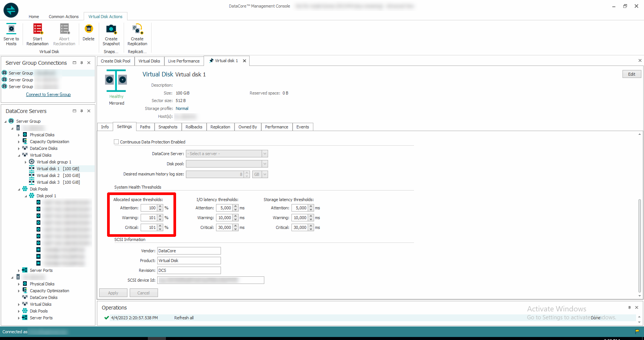The height and width of the screenshot is (340, 644).
Task: Click the Serve to Hosts icon
Action: (11, 29)
